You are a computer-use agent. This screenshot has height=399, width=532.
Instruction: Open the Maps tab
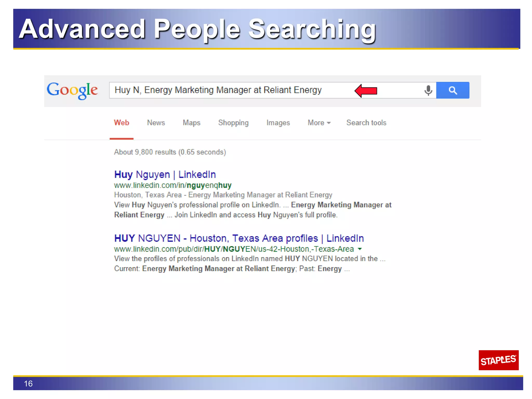pyautogui.click(x=192, y=123)
